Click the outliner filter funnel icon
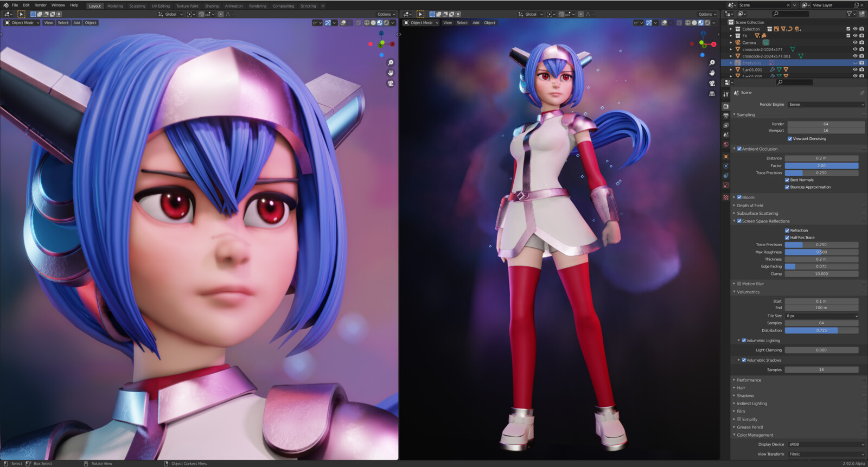Viewport: 868px width, 467px height. pyautogui.click(x=850, y=14)
